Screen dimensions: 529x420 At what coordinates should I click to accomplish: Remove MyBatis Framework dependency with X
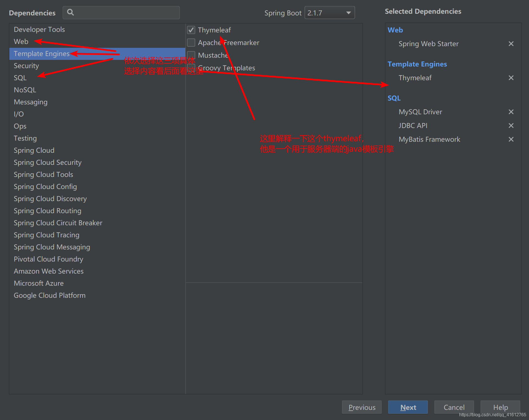click(511, 139)
